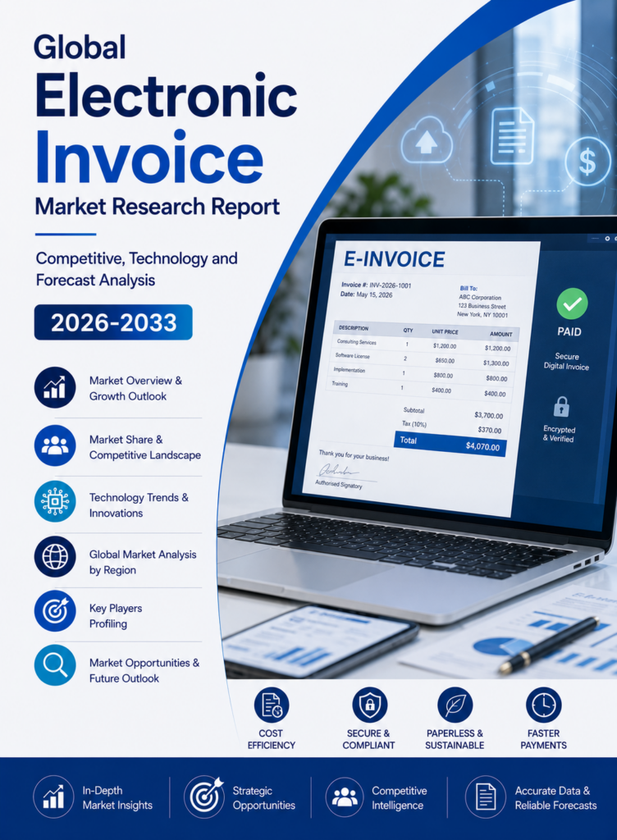Click the 'Accurate Data & Reliable Forecasts' text
Screen dimensions: 617x840
point(555,797)
